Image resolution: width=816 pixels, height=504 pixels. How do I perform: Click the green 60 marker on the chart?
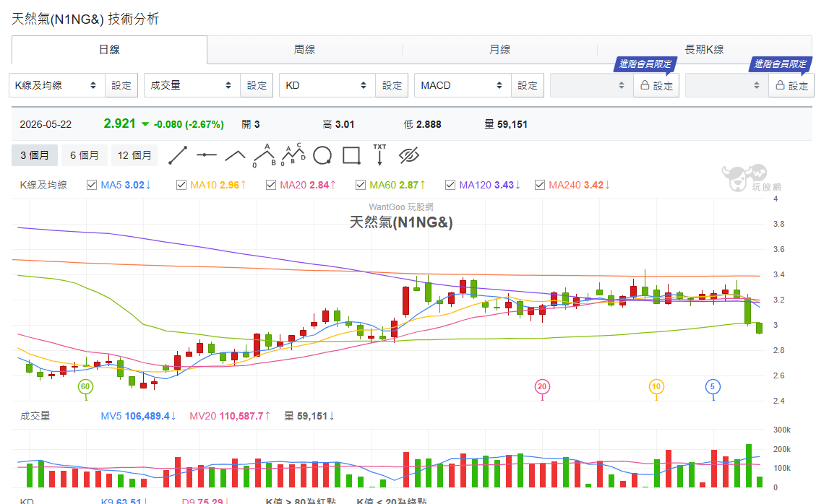point(85,386)
